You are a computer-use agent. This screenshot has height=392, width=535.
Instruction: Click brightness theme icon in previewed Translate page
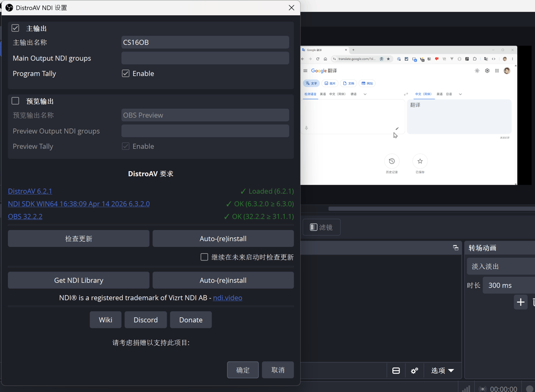click(x=477, y=70)
